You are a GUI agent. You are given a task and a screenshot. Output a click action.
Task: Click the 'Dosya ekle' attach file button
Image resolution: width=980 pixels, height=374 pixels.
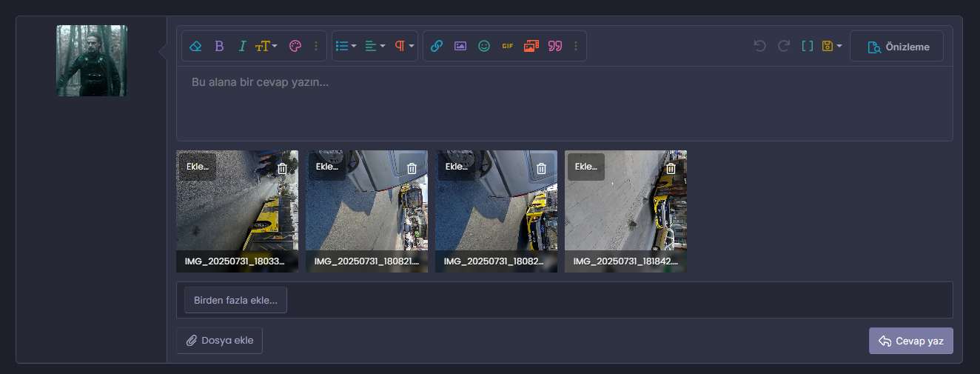click(219, 341)
